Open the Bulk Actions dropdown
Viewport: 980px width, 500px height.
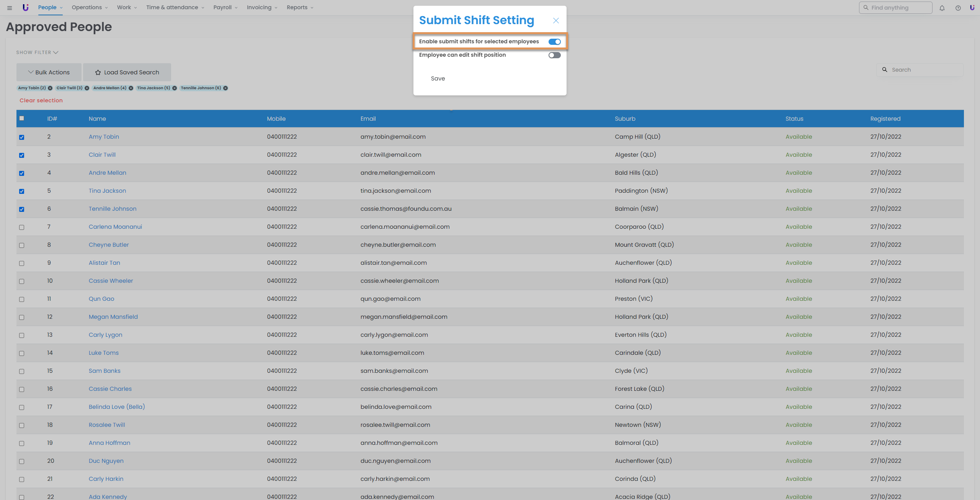tap(49, 72)
